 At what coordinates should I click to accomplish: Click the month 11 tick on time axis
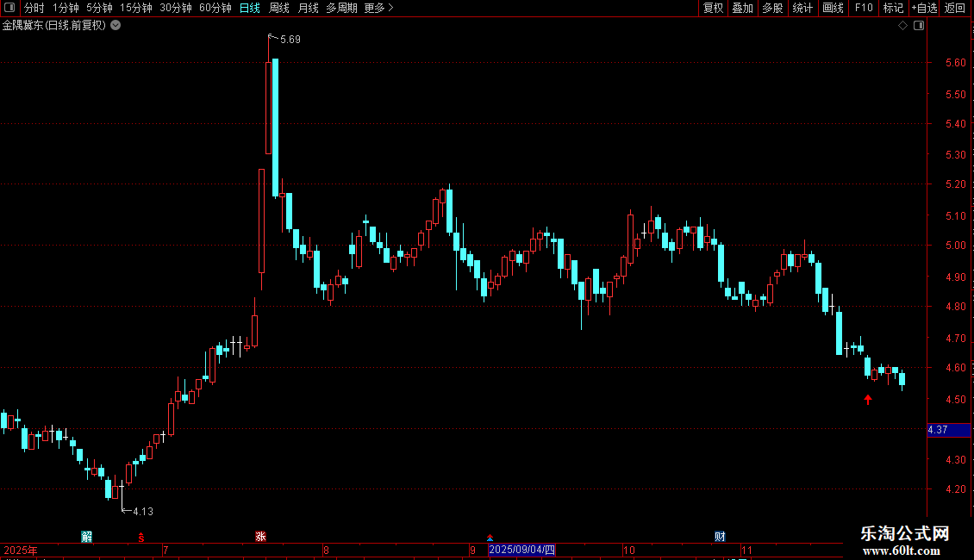pyautogui.click(x=746, y=550)
